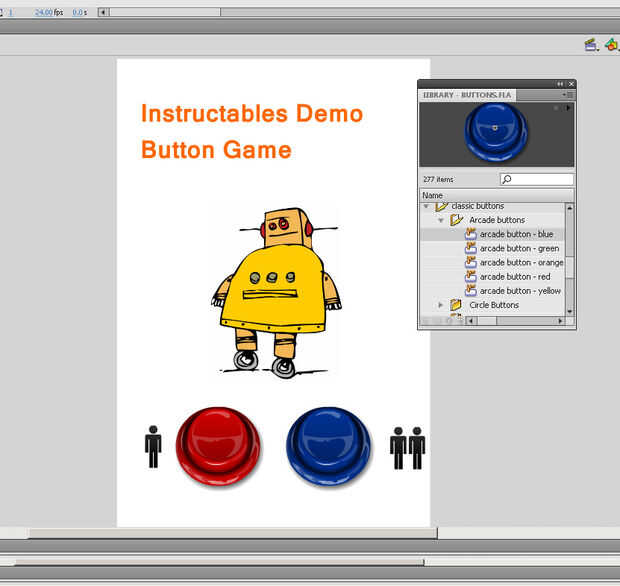This screenshot has height=586, width=620.
Task: Click the current frame number 1
Action: pos(10,12)
